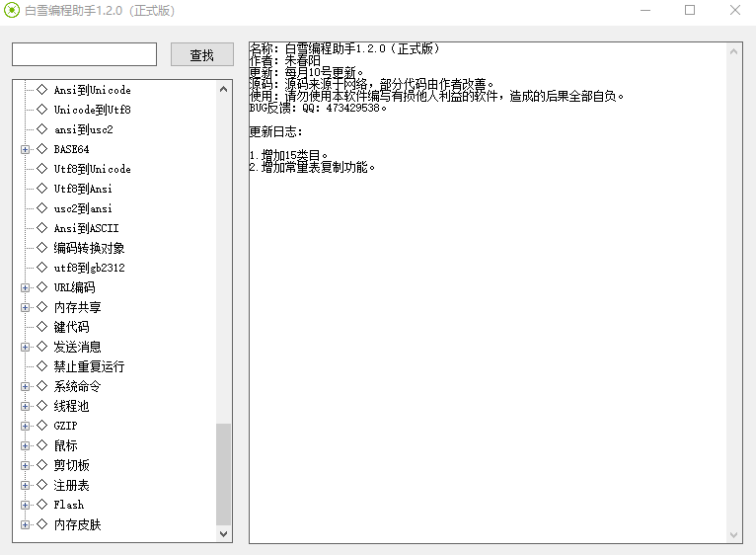Click the diamond icon beside 线程池
This screenshot has height=555, width=756.
point(41,406)
